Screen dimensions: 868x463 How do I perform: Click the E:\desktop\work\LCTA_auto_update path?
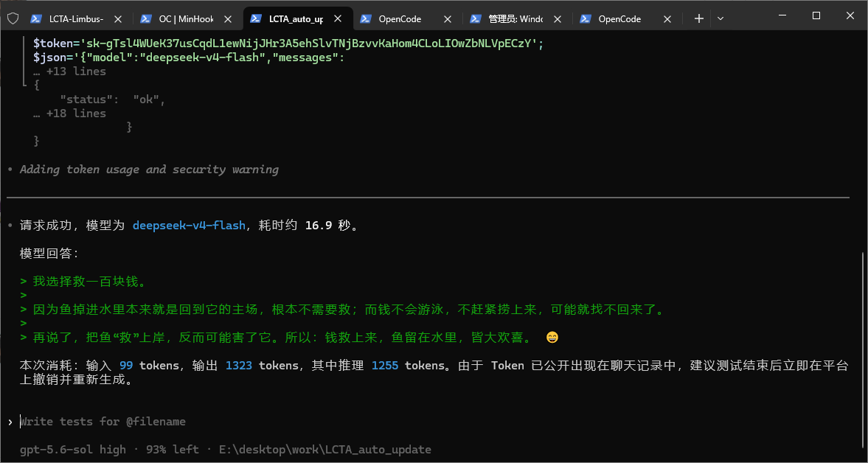click(x=325, y=450)
